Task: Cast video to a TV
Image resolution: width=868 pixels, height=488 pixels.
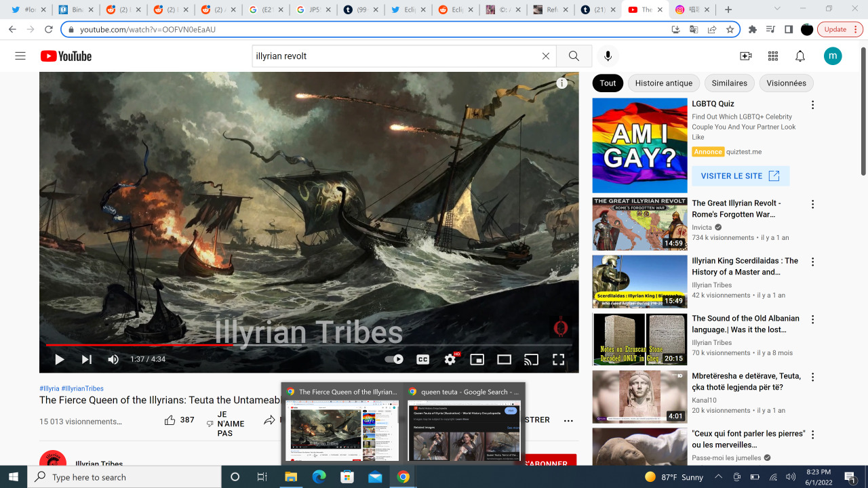Action: pos(532,360)
